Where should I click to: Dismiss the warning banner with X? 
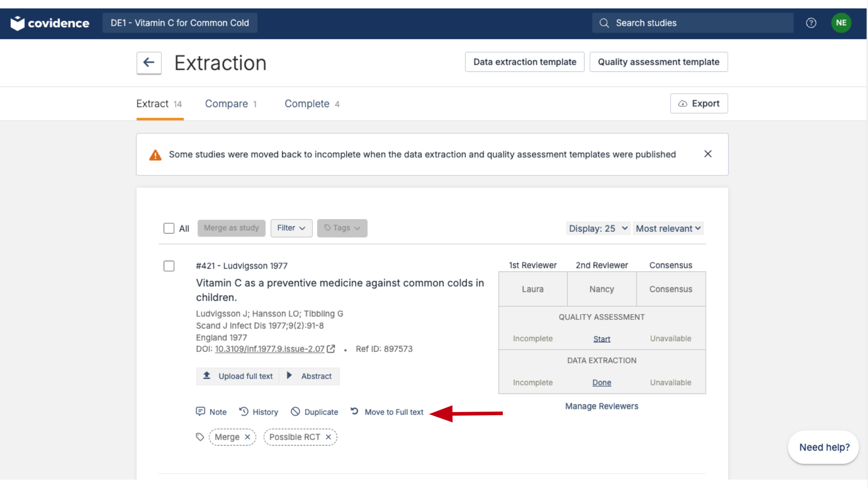click(708, 154)
